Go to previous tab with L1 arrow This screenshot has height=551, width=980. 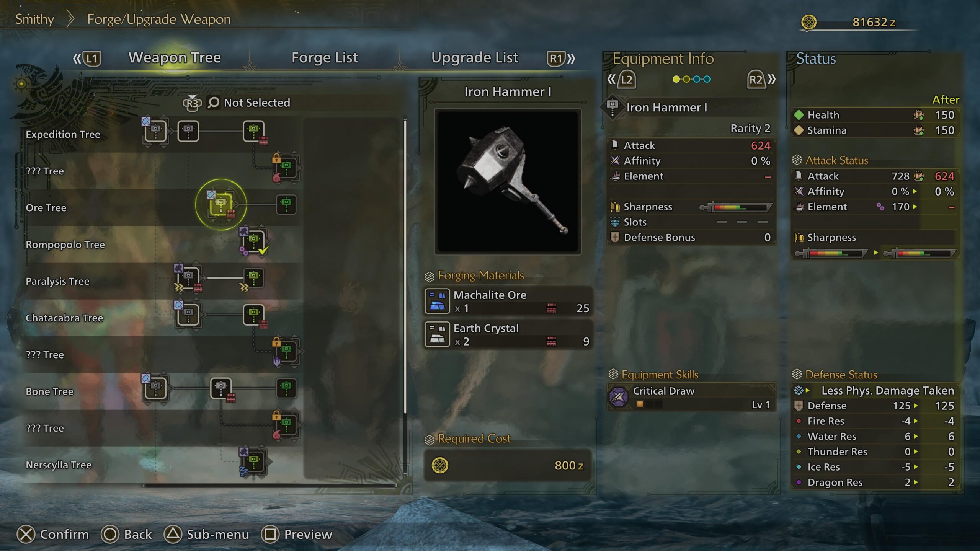(87, 59)
